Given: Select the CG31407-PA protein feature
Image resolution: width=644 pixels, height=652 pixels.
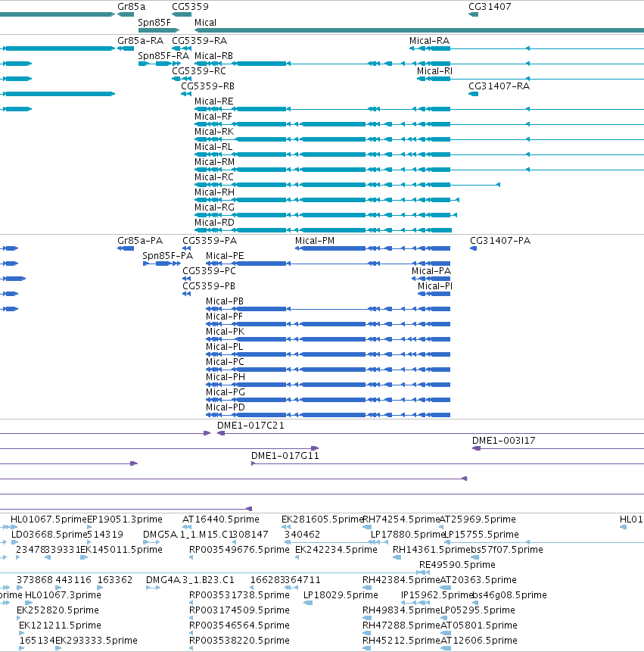Looking at the screenshot, I should coord(473,248).
